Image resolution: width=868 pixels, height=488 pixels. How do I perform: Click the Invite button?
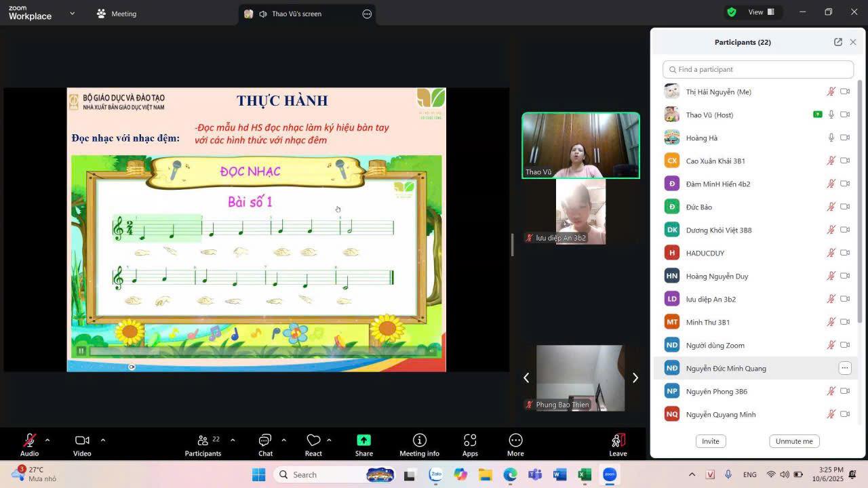tap(710, 441)
